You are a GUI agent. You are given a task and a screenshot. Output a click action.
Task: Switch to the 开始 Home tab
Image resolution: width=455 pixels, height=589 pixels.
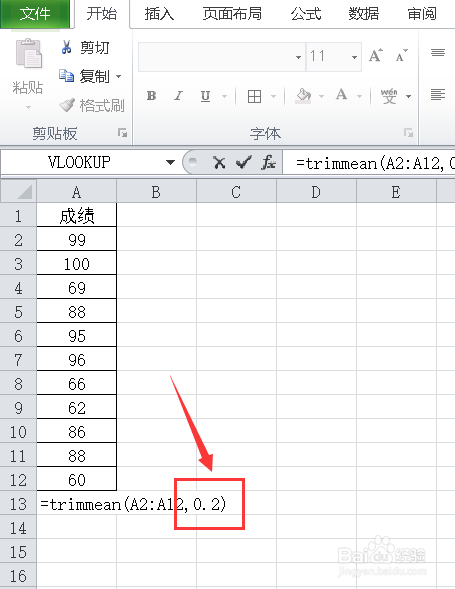coord(101,14)
